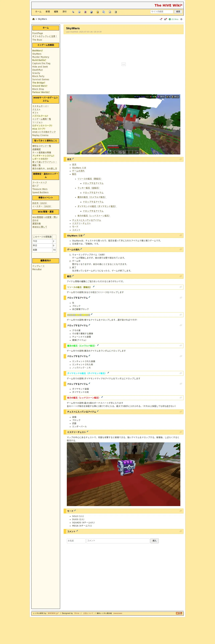
Task: Jump to ゲームの流れ from the table of contents
Action: point(78,171)
